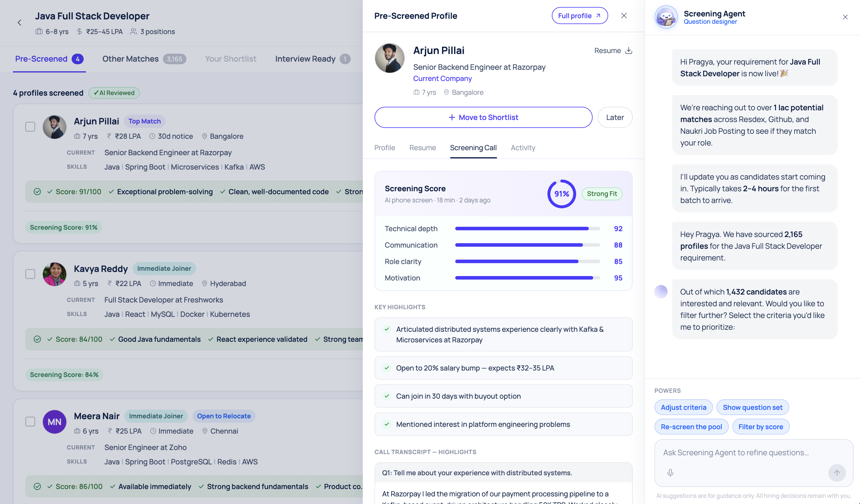This screenshot has height=504, width=860.
Task: Click the green check circle in Arjun's score row
Action: click(x=37, y=192)
